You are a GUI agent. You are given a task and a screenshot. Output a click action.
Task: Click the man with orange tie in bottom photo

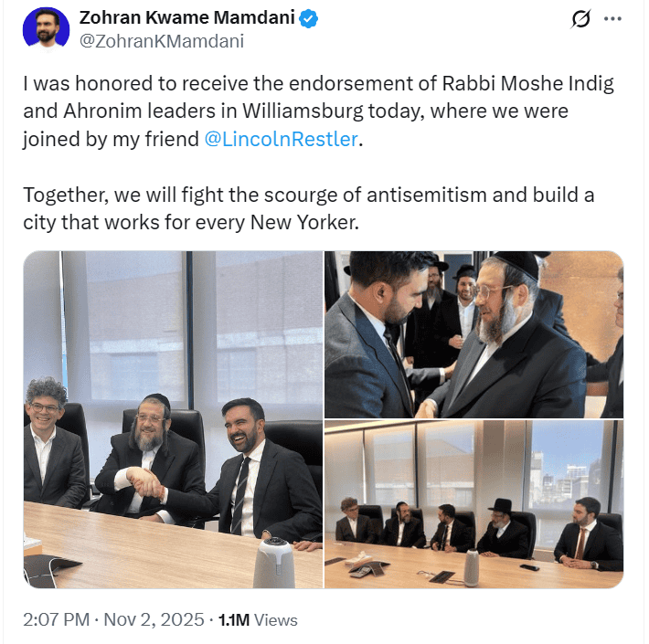[x=589, y=533]
